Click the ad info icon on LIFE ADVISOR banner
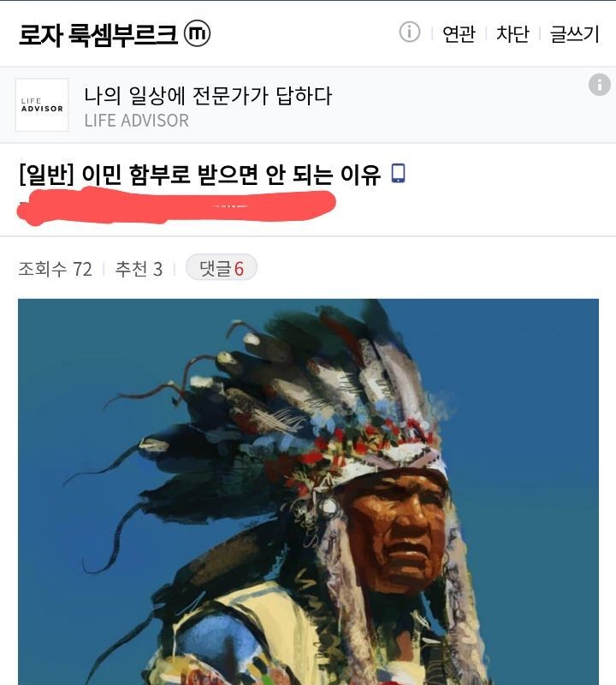Viewport: 616px width, 685px height. (x=600, y=85)
